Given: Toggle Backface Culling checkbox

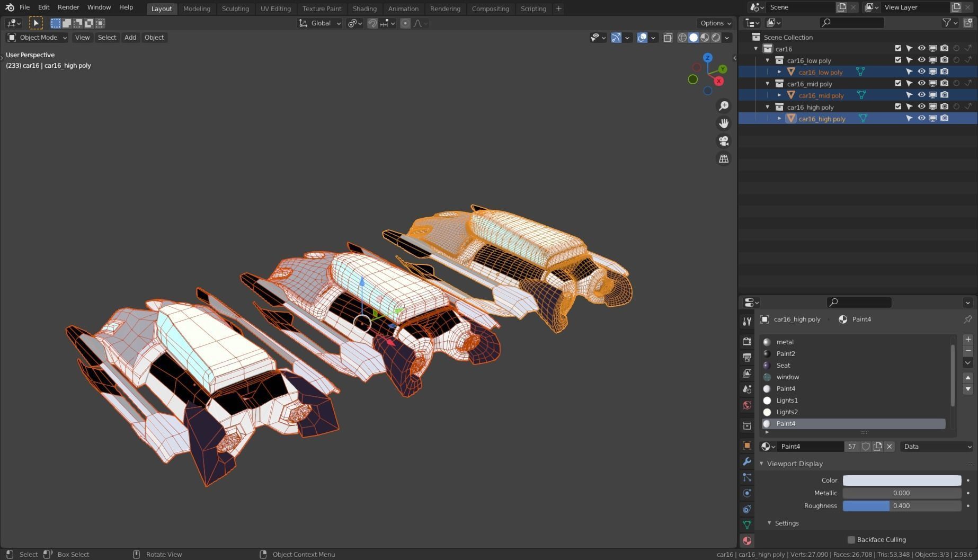Looking at the screenshot, I should pos(851,540).
